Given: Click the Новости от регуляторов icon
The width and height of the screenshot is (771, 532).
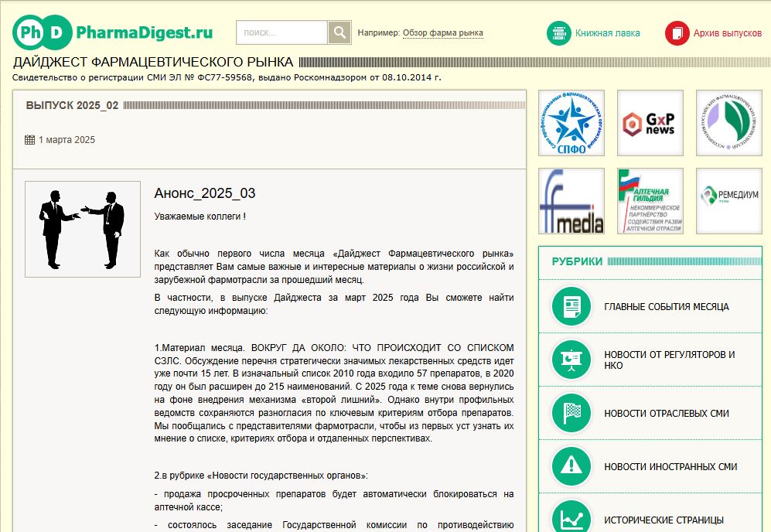Looking at the screenshot, I should coord(571,360).
